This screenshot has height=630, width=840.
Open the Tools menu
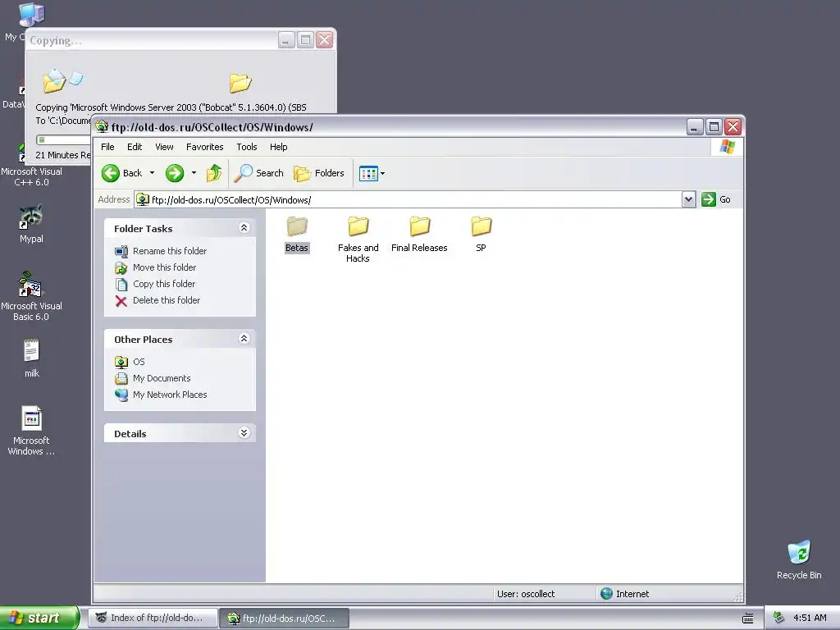click(x=247, y=147)
